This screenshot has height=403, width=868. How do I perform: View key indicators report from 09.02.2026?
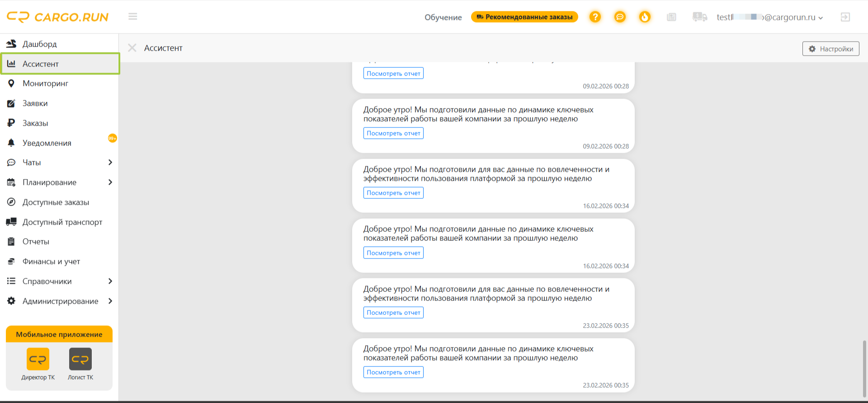pos(393,133)
